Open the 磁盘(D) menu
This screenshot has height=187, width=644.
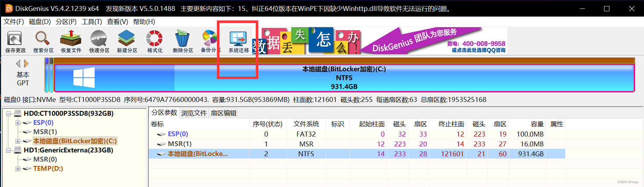click(x=40, y=22)
